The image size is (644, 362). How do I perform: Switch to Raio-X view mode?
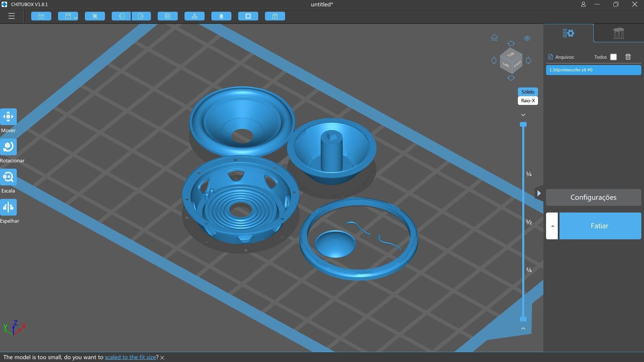click(x=528, y=101)
